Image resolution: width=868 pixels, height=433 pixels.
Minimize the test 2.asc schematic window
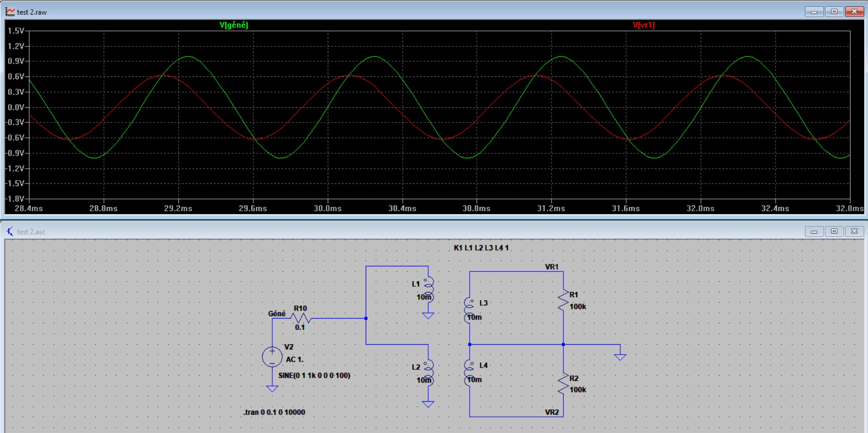click(814, 231)
